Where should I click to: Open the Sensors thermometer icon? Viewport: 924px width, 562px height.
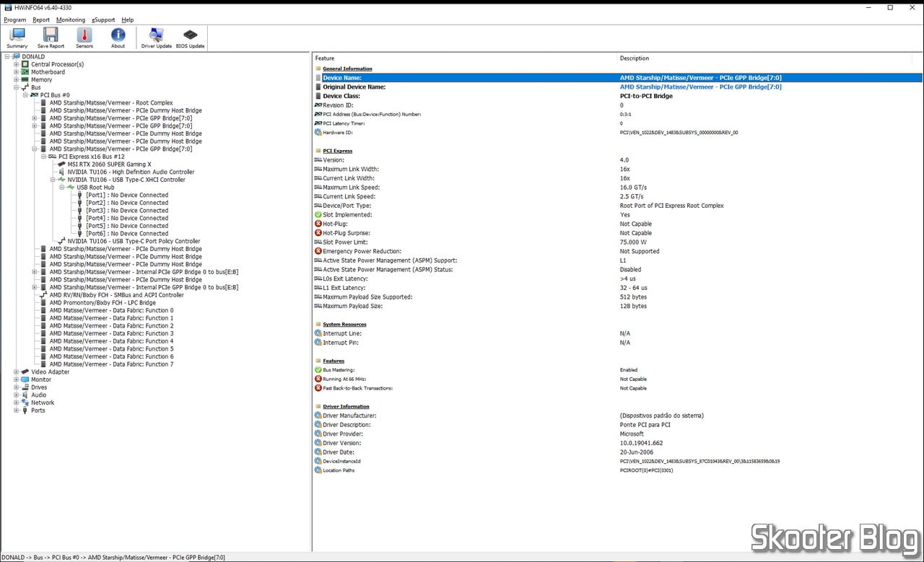tap(84, 38)
